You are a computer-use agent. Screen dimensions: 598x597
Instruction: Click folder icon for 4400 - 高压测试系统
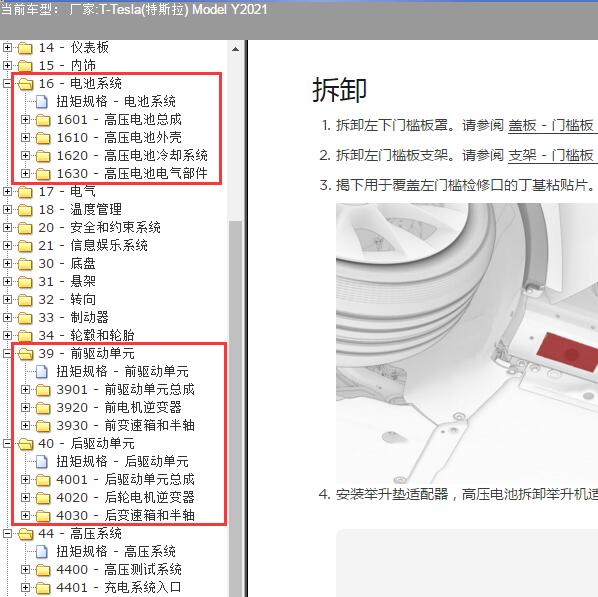pyautogui.click(x=43, y=570)
